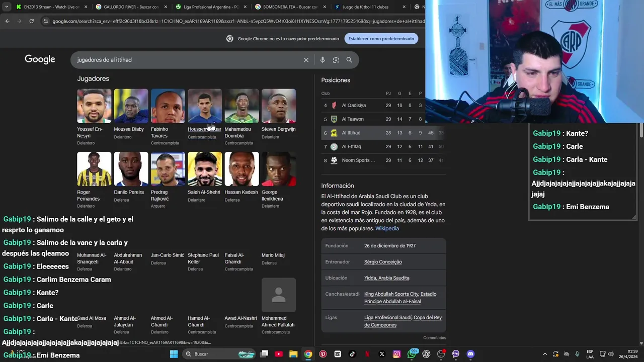Open Liga Profesional Saudí link
The image size is (644, 362).
tap(387, 318)
